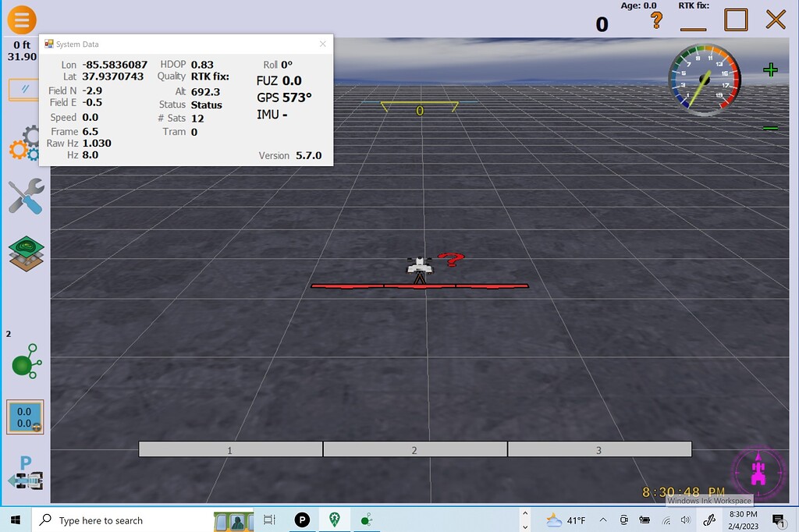The height and width of the screenshot is (532, 799).
Task: Toggle the AB line button in sidebar
Action: tap(25, 90)
